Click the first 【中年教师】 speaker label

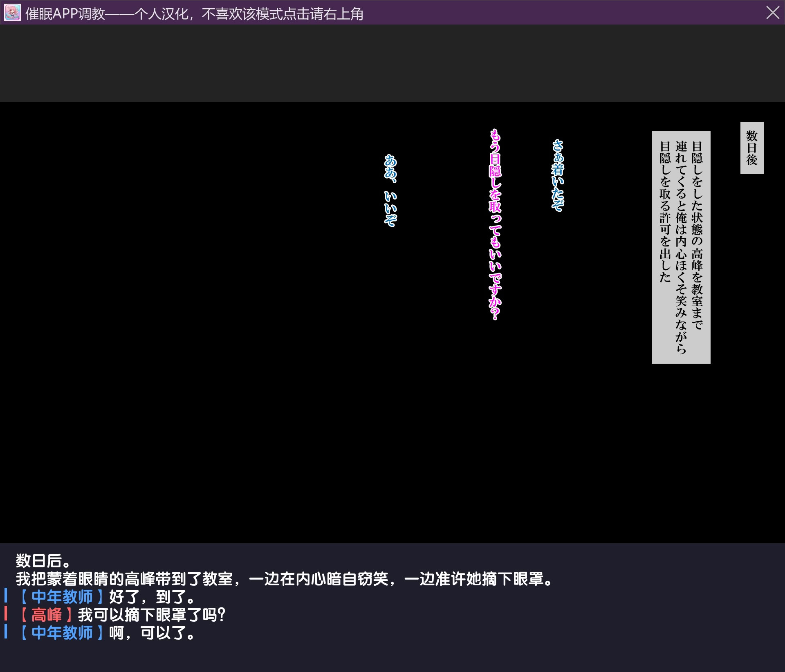(62, 597)
